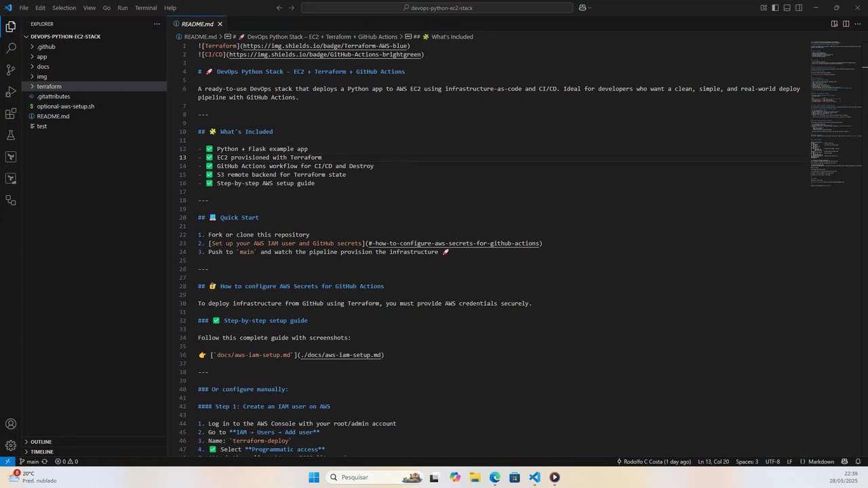
Task: Open the Copilot dropdown chevron in title bar
Action: click(x=589, y=8)
